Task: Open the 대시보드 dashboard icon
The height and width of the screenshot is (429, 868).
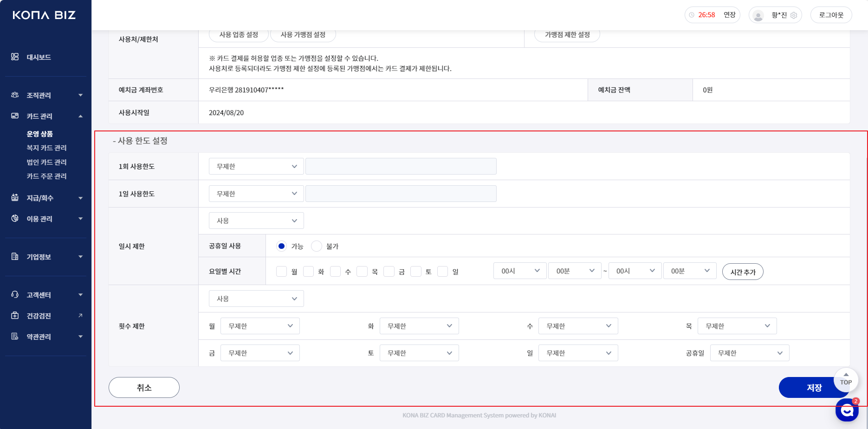Action: pyautogui.click(x=15, y=57)
